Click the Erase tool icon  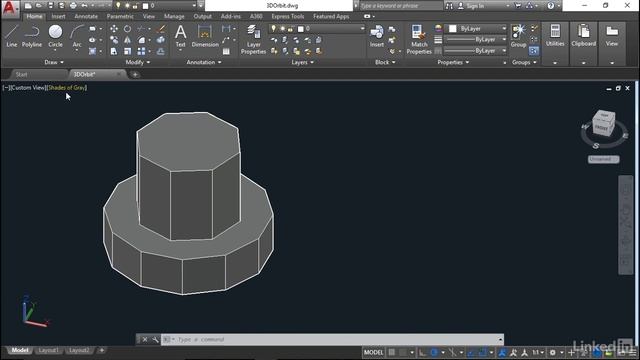pyautogui.click(x=161, y=29)
